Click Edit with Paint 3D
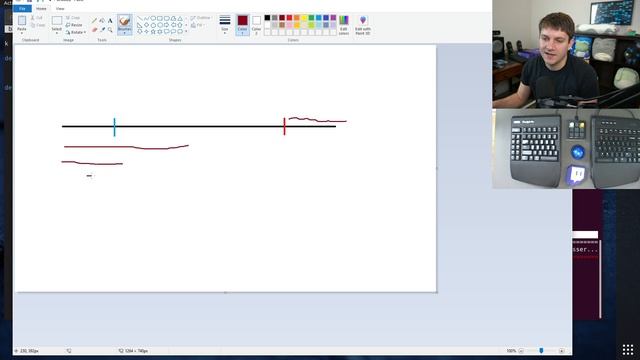The width and height of the screenshot is (640, 360). pyautogui.click(x=363, y=24)
